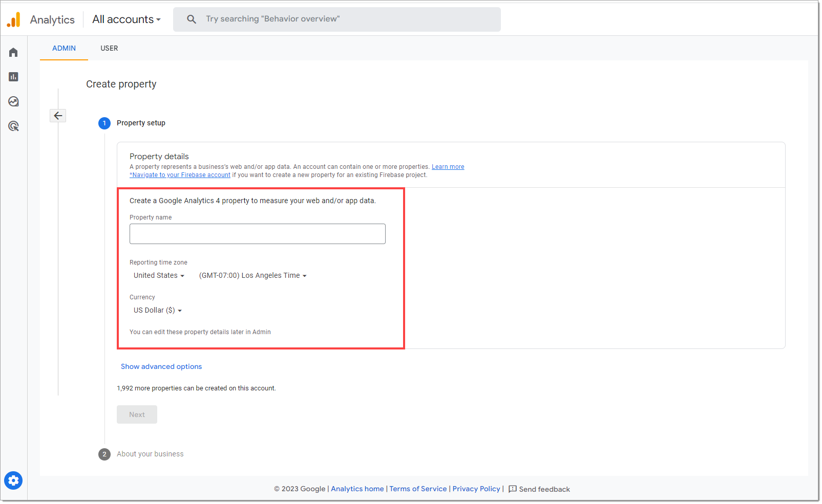Click the Admin gear icon
The image size is (822, 504).
[x=13, y=480]
